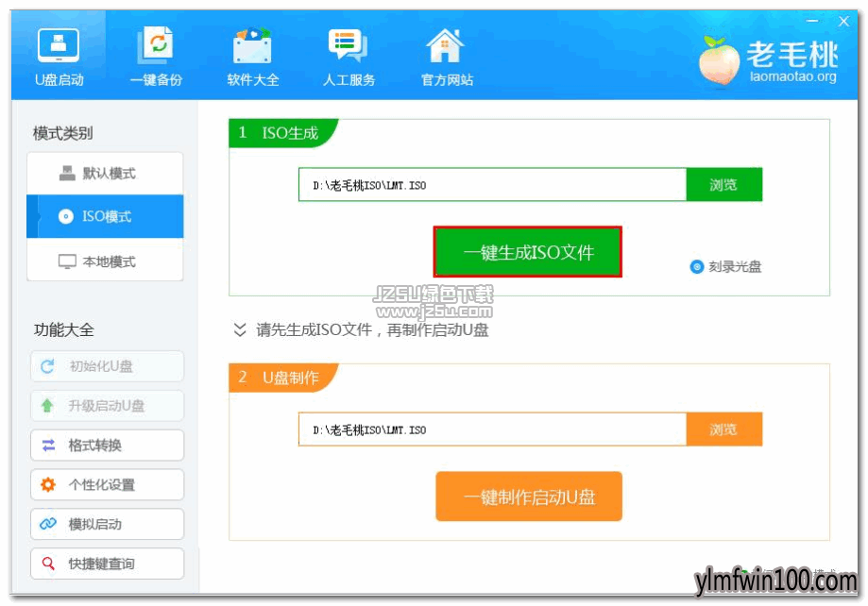Viewport: 868px width, 606px height.
Task: Minimize the 老毛桃 window
Action: pyautogui.click(x=812, y=21)
